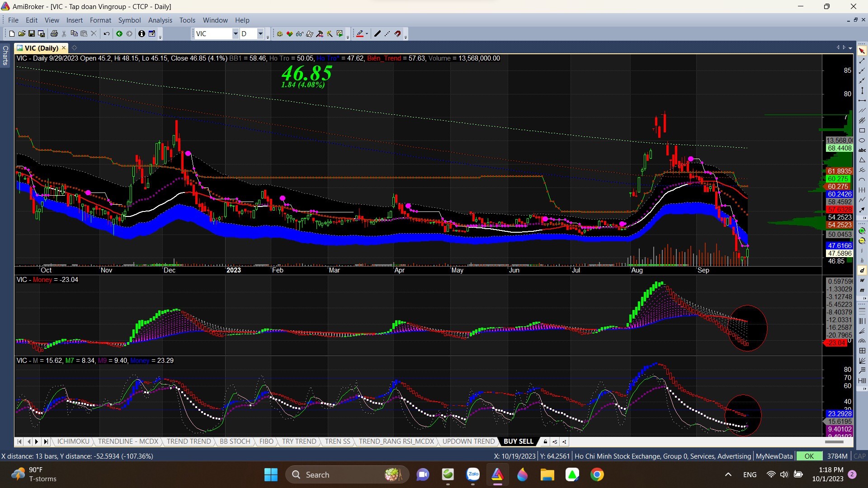Click the taskbar Search box
This screenshot has height=488, width=868.
(347, 475)
